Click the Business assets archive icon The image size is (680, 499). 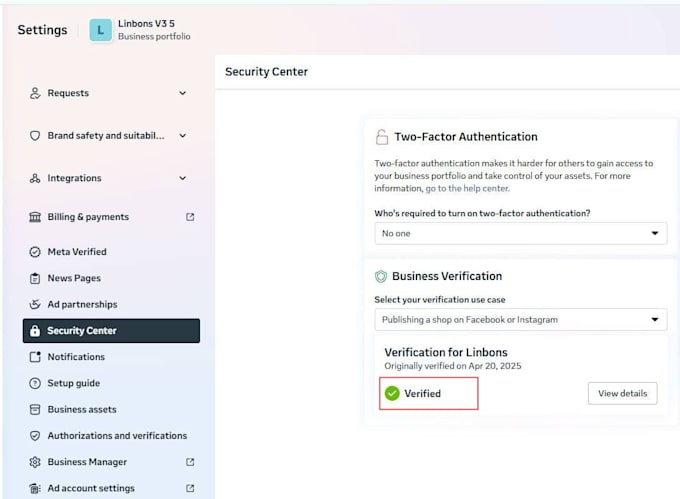35,409
